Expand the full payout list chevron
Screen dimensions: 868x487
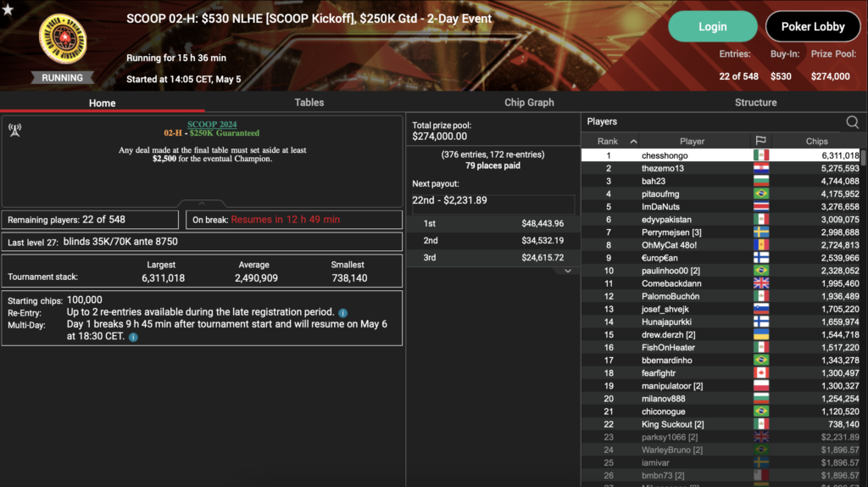568,271
